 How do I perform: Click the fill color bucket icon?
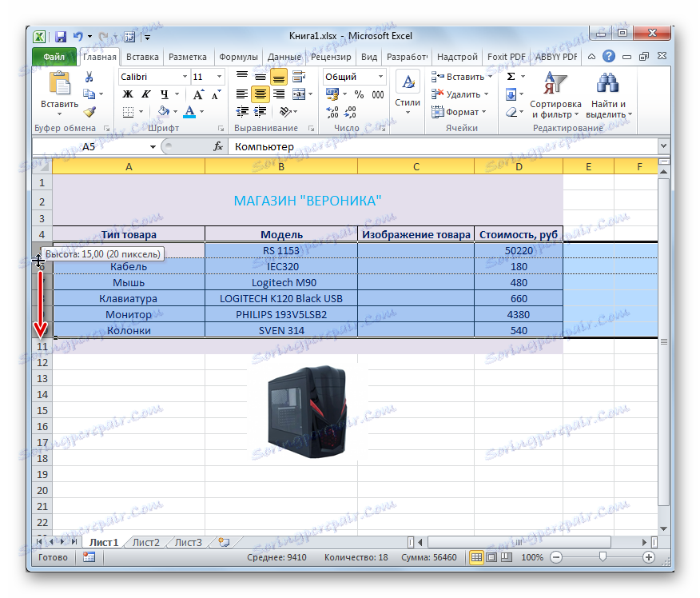(164, 111)
